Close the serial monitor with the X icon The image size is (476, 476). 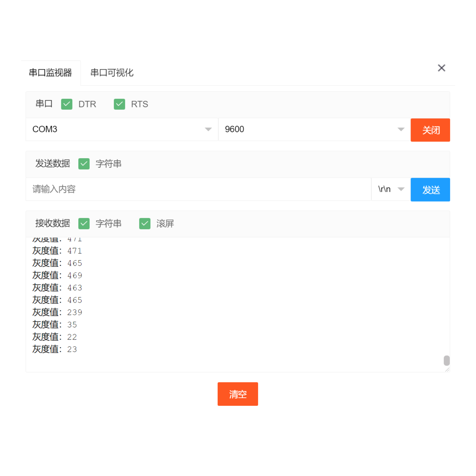tap(442, 68)
